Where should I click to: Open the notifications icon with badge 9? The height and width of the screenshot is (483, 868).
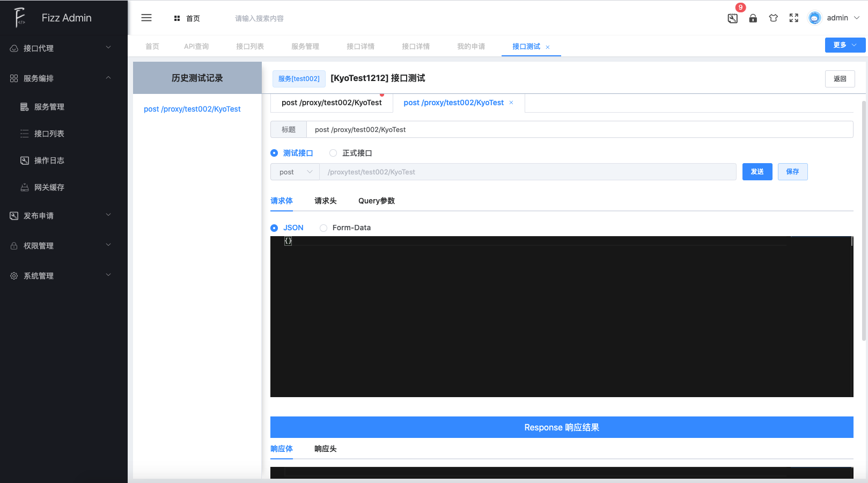click(733, 18)
